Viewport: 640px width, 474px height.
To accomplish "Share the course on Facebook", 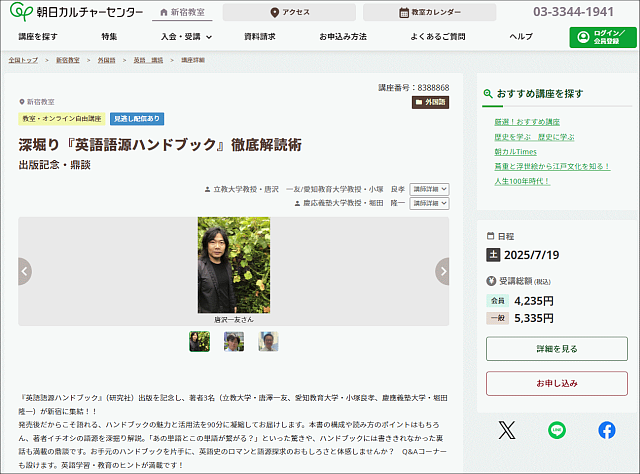I will pyautogui.click(x=607, y=430).
